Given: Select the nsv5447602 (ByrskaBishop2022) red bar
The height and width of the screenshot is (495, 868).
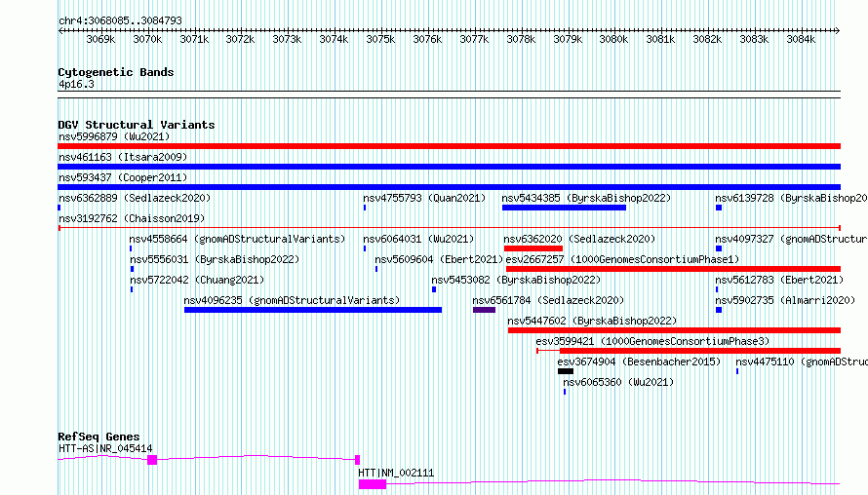Looking at the screenshot, I should click(674, 330).
